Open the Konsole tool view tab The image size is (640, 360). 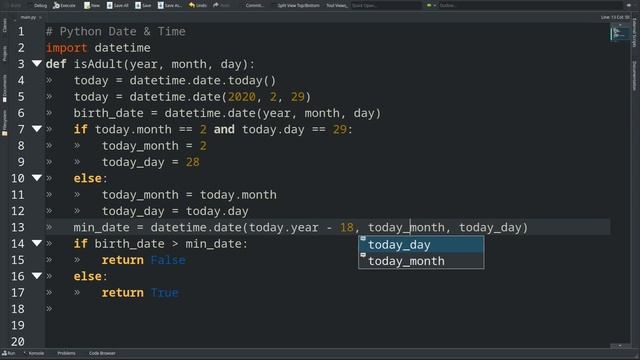(34, 353)
